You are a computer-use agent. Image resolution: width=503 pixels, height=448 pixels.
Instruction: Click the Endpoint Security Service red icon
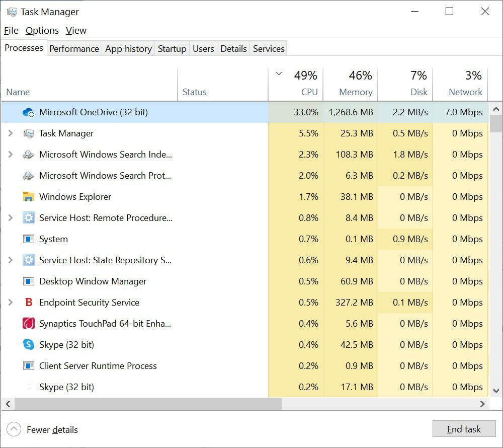coord(28,303)
